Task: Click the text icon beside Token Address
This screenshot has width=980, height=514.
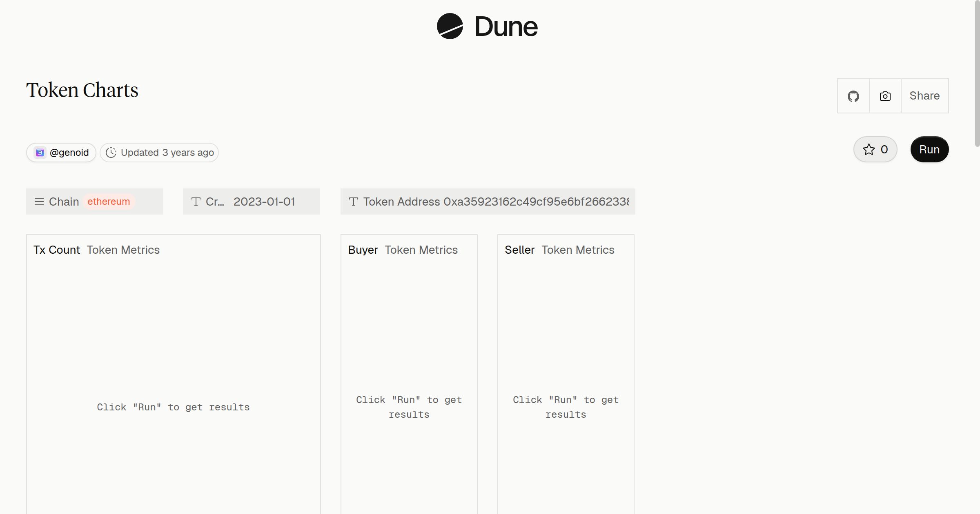Action: tap(354, 202)
